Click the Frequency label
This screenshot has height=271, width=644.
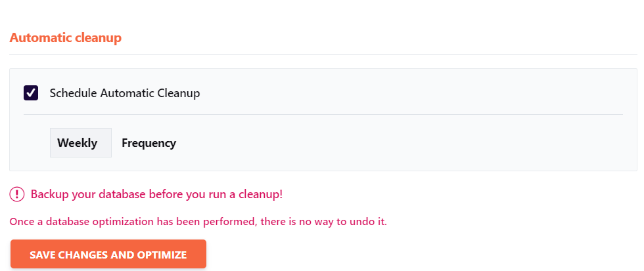coord(149,143)
